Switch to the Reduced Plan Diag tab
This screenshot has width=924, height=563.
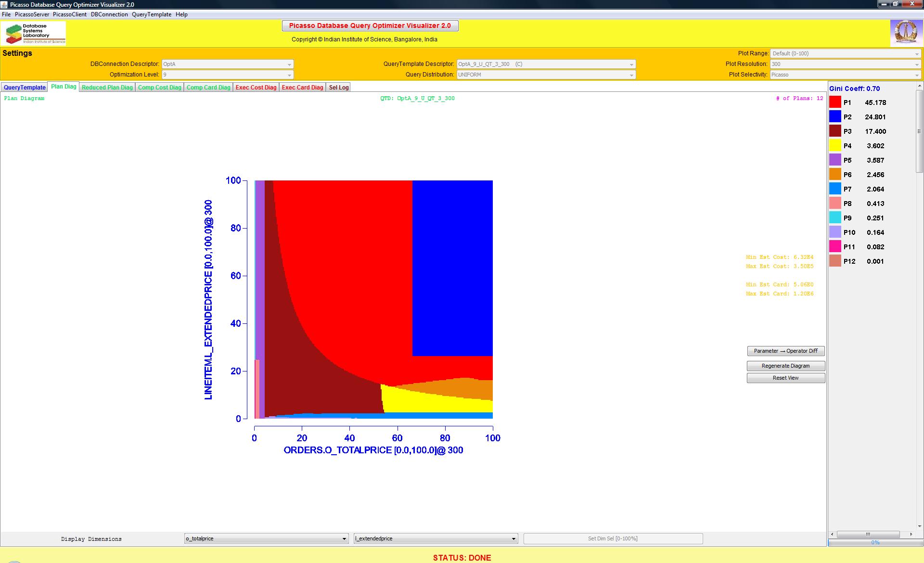pos(107,88)
